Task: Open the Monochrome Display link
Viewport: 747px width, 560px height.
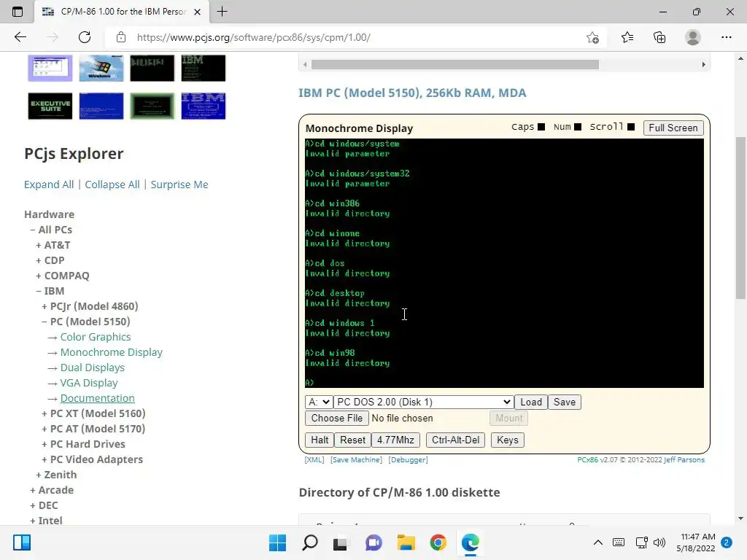Action: pos(112,352)
